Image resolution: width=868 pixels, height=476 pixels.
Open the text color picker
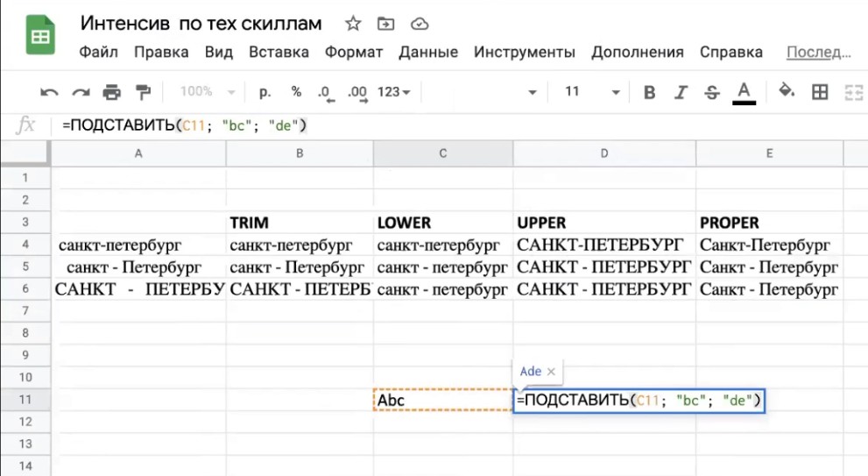coord(744,93)
